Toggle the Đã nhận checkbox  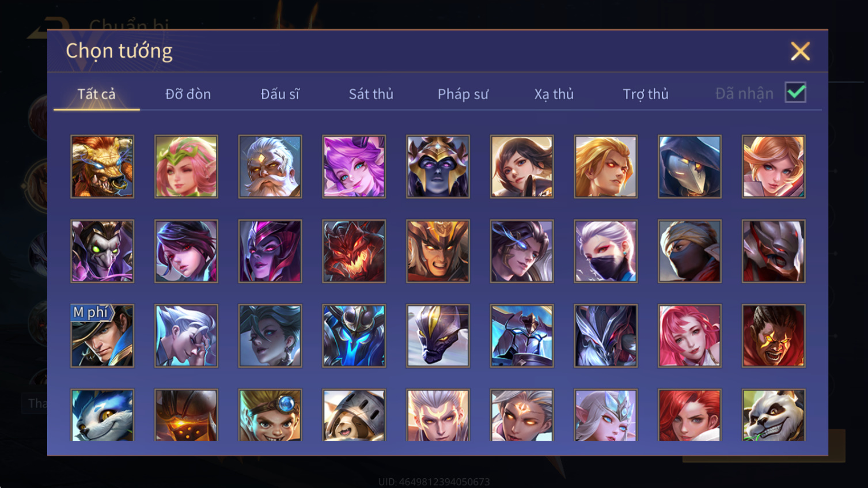tap(795, 93)
